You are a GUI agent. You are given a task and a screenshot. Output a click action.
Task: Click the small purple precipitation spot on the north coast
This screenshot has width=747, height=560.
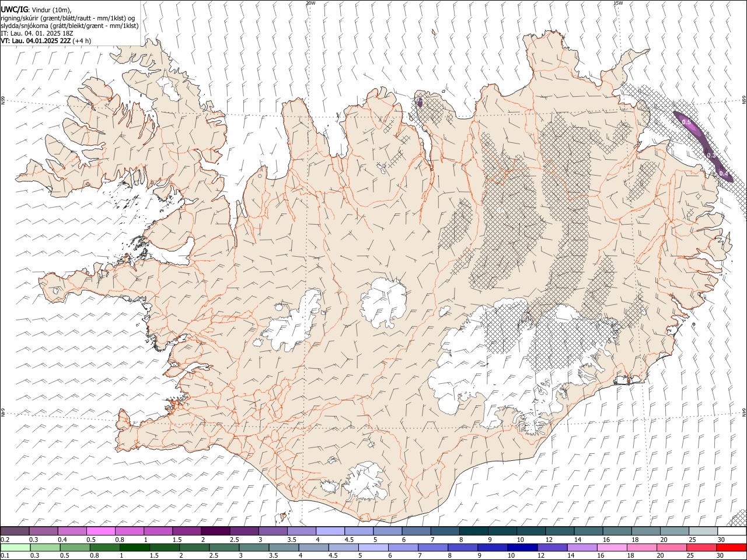point(419,103)
